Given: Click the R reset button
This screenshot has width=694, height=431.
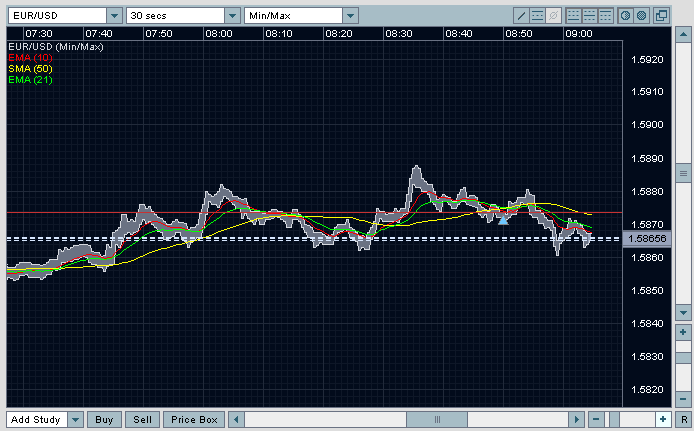Looking at the screenshot, I should [x=683, y=419].
